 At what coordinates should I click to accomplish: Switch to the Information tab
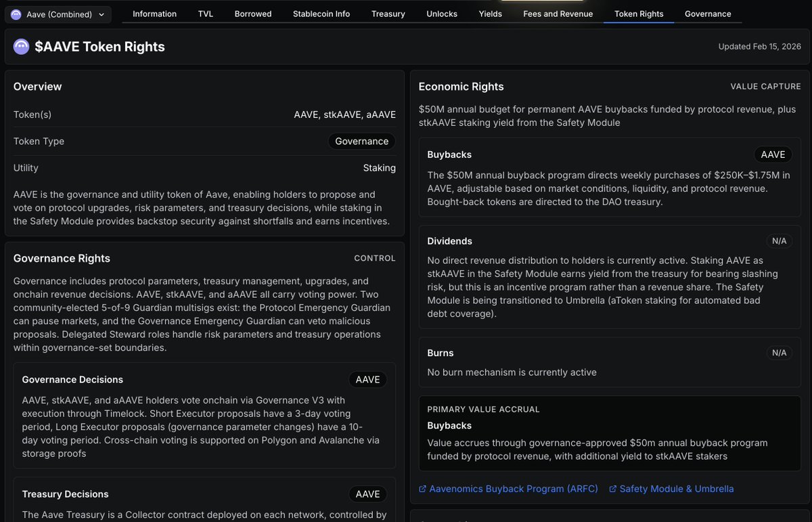coord(154,14)
